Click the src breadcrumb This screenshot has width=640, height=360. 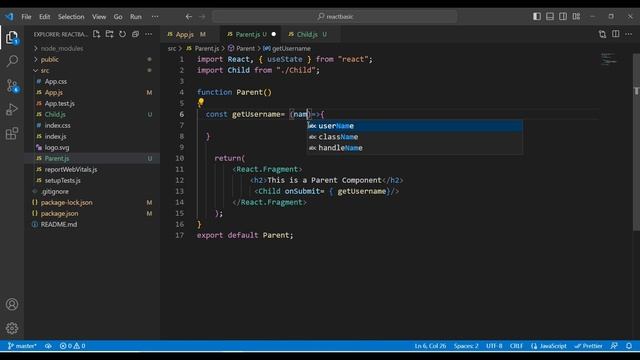(172, 49)
